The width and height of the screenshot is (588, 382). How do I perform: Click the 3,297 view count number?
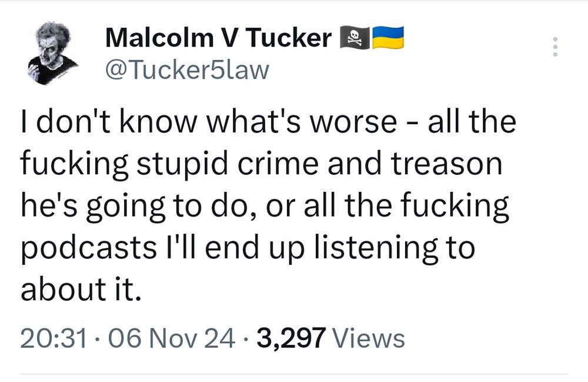tap(291, 338)
